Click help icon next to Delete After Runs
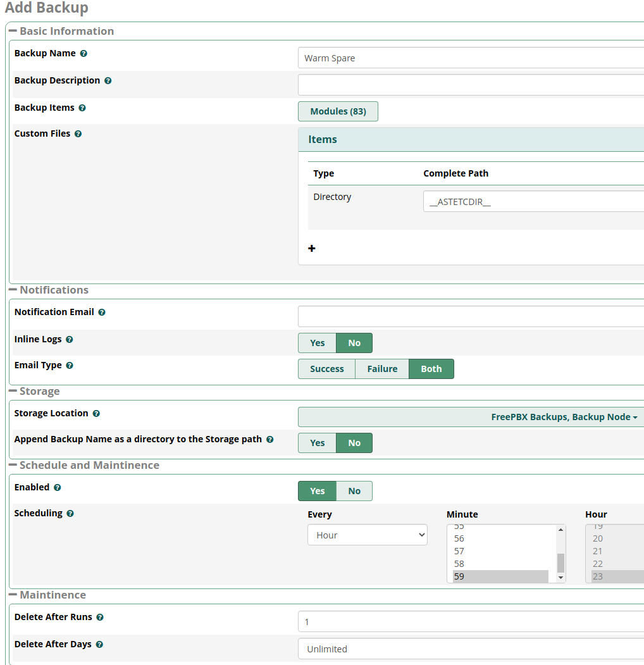Image resolution: width=644 pixels, height=665 pixels. point(100,618)
